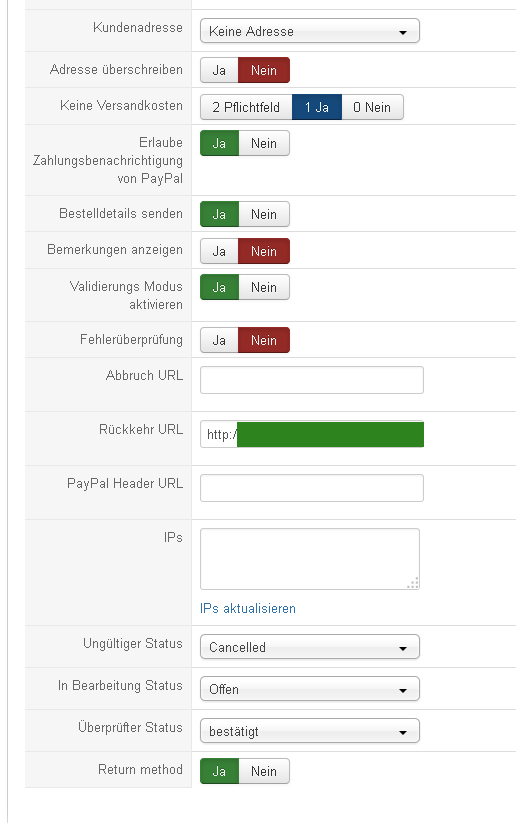516x823 pixels.
Task: Choose 0 Nein for Keine Versandkosten
Action: coord(372,108)
